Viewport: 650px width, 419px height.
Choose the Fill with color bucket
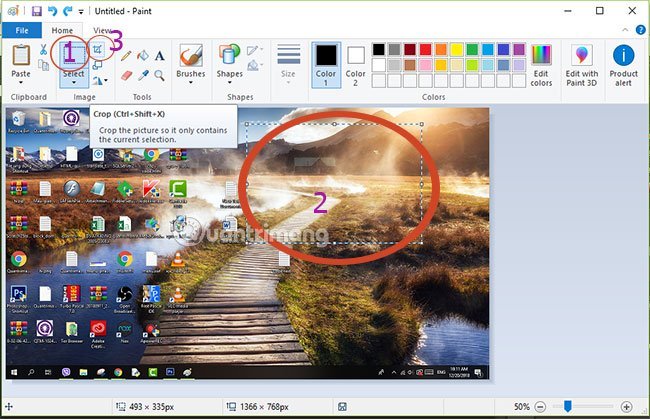pos(143,56)
